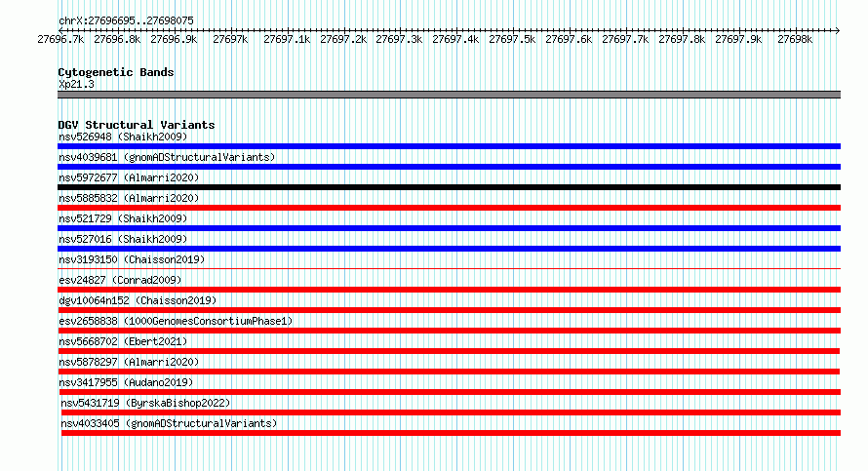Click the red bar for nsv5431719
The height and width of the screenshot is (471, 868).
point(451,412)
